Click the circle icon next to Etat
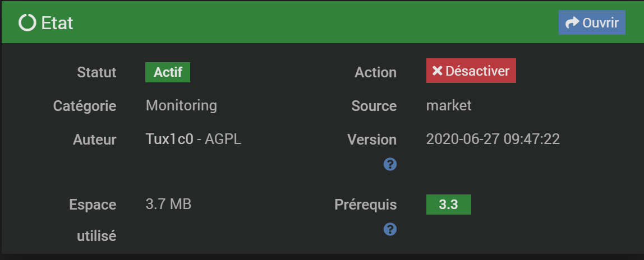 [x=27, y=22]
